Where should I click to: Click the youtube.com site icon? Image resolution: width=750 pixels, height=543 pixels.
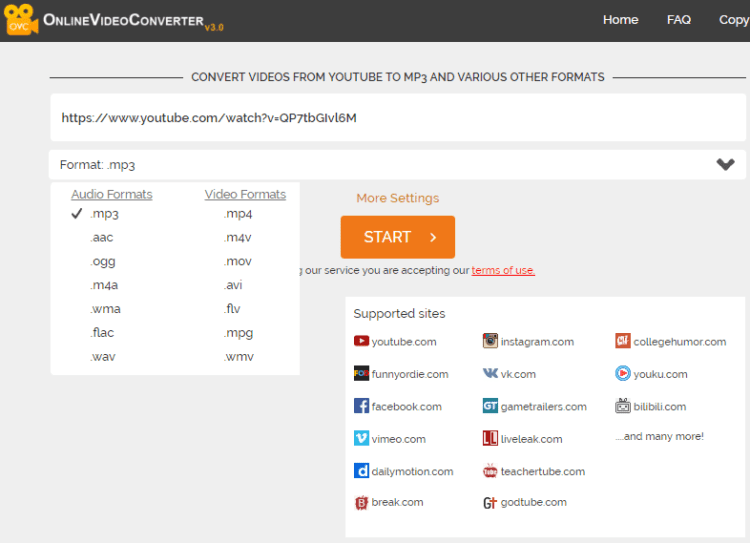coord(361,341)
